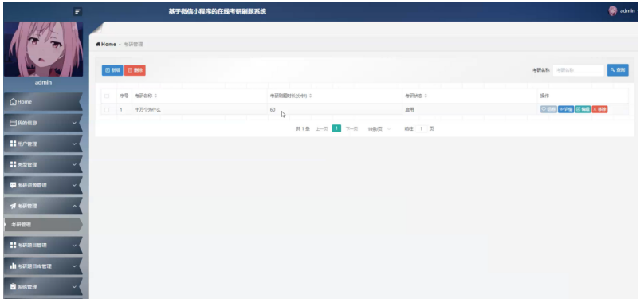Click the 我的信息 card icon in sidebar
The image size is (644, 299).
point(13,123)
